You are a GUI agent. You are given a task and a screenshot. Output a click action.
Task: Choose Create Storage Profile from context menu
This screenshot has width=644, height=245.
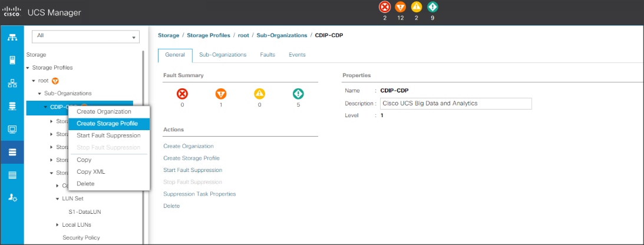(110, 124)
